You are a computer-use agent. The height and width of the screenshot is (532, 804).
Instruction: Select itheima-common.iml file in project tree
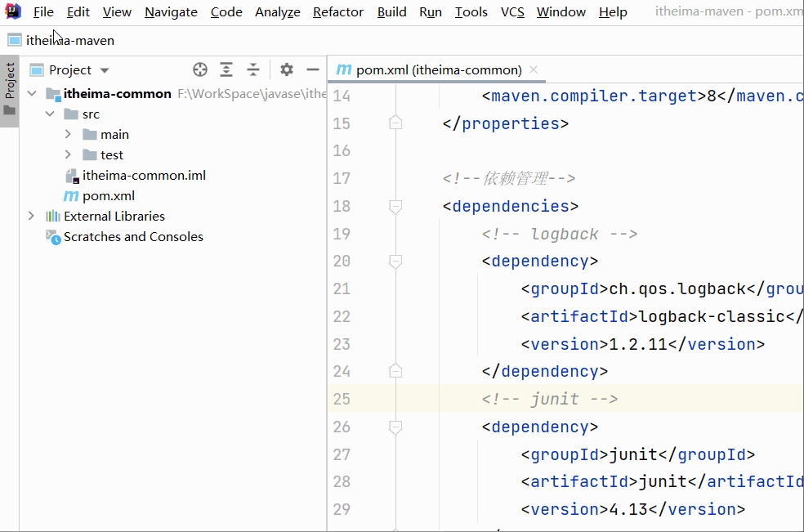(144, 175)
